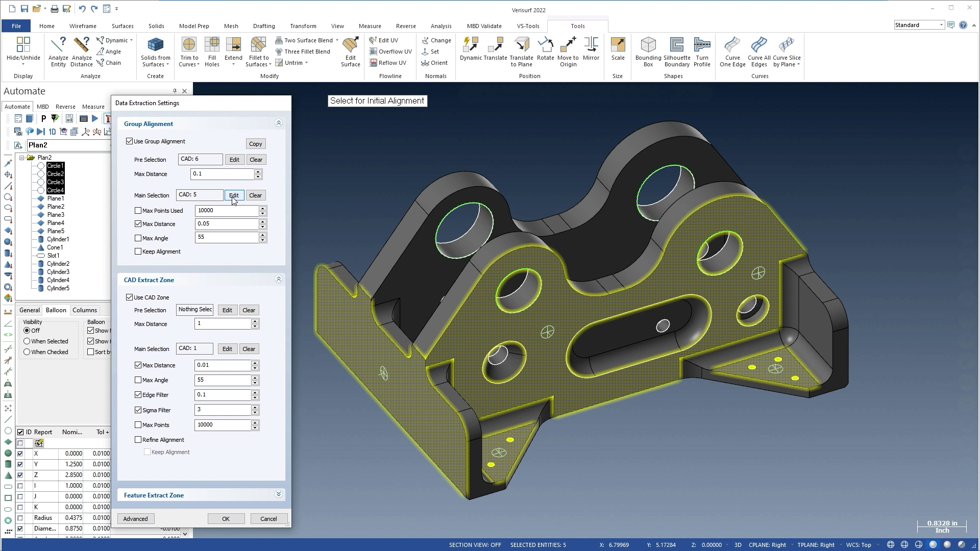Image resolution: width=980 pixels, height=551 pixels.
Task: Select the Mirror tool
Action: coord(591,48)
